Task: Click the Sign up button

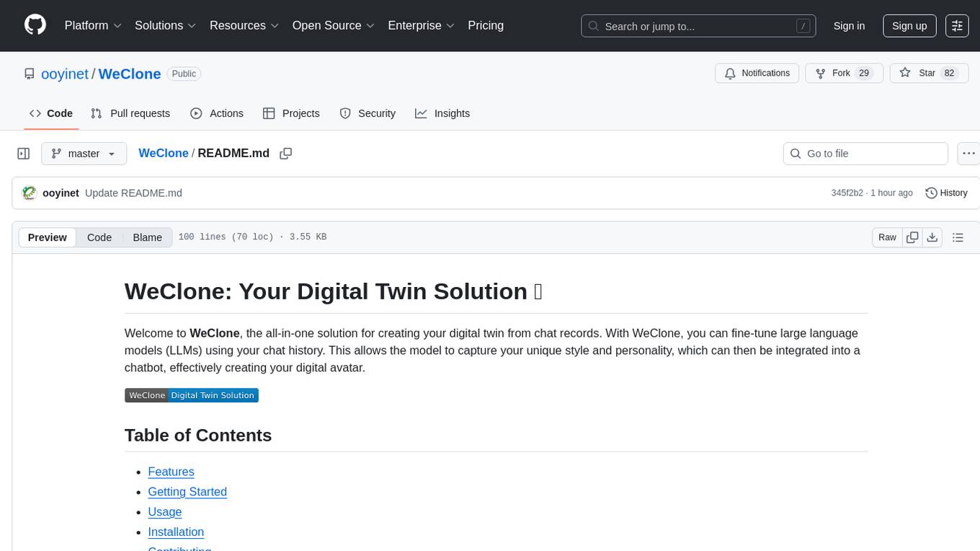Action: click(x=909, y=26)
